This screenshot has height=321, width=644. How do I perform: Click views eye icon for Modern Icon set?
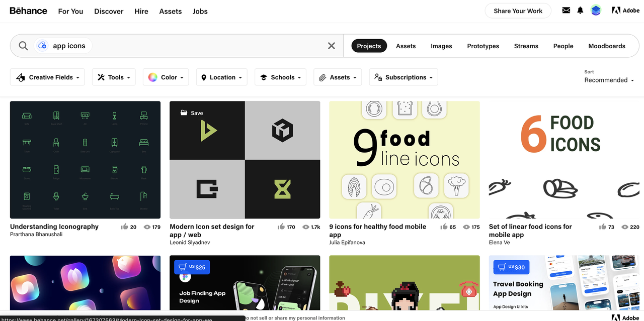tap(305, 227)
